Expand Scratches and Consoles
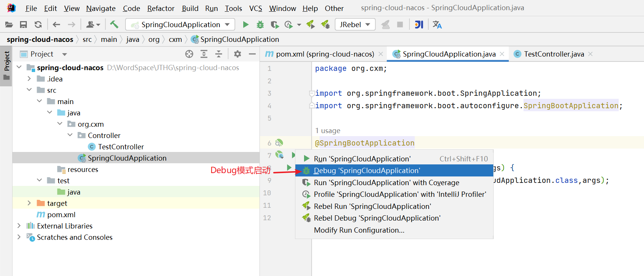 [x=19, y=237]
